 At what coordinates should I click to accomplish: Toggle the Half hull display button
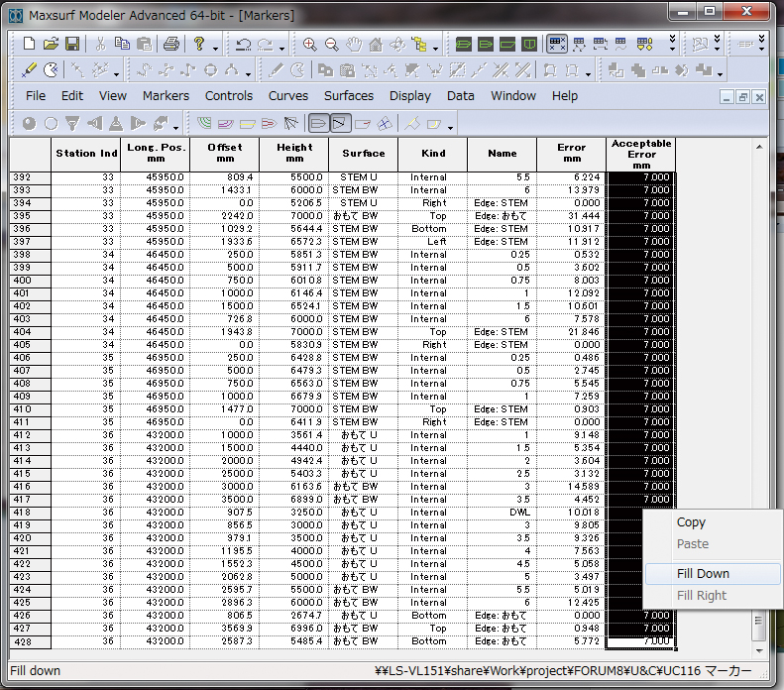[x=318, y=123]
